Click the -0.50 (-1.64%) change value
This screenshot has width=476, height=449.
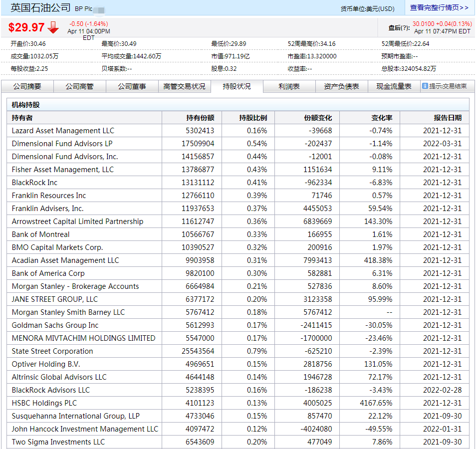(89, 23)
